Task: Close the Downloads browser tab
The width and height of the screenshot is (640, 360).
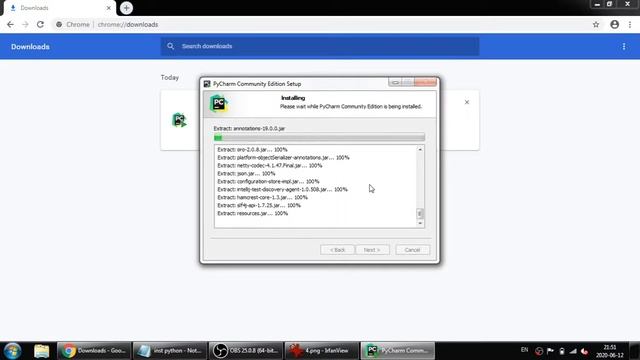Action: 109,8
